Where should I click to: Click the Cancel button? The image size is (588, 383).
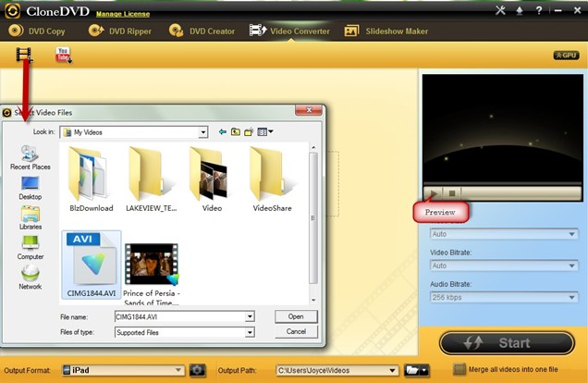(296, 331)
